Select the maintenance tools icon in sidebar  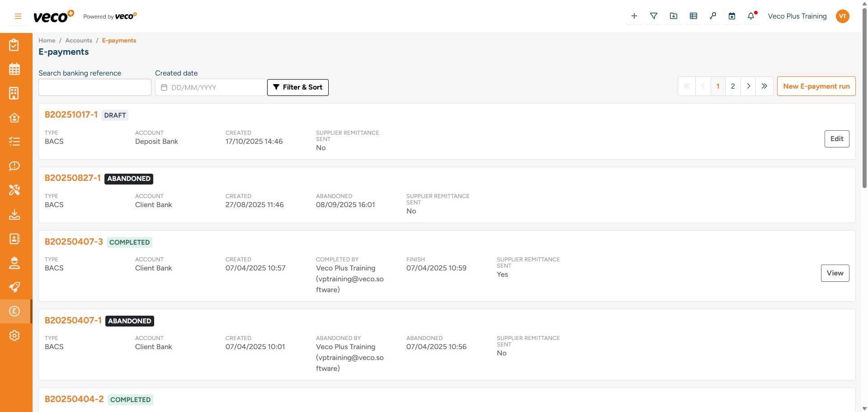[x=14, y=190]
